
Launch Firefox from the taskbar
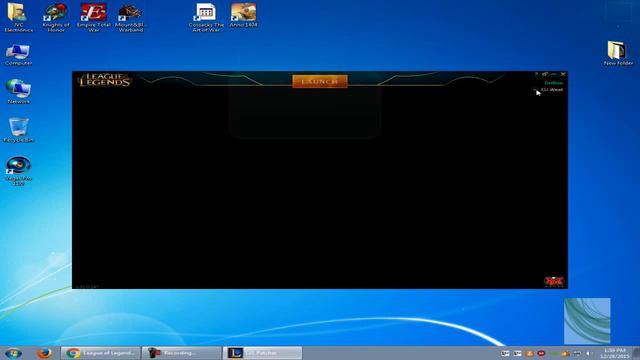(44, 353)
